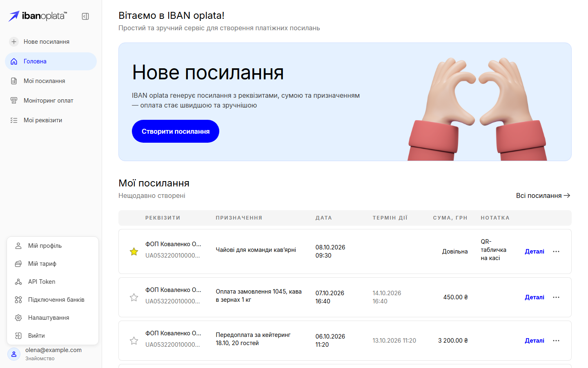The image size is (588, 368).
Task: Choose Вийти to log out
Action: pos(53,336)
